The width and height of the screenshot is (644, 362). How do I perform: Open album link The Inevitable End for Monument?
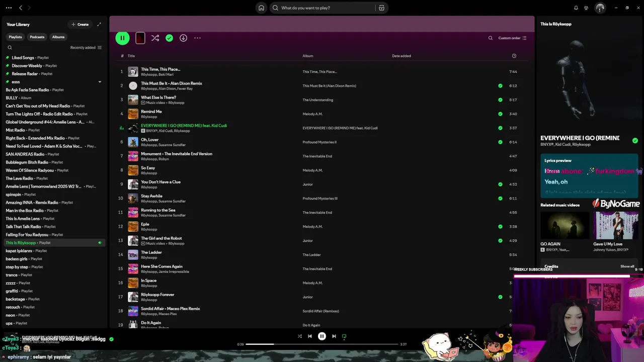point(317,156)
